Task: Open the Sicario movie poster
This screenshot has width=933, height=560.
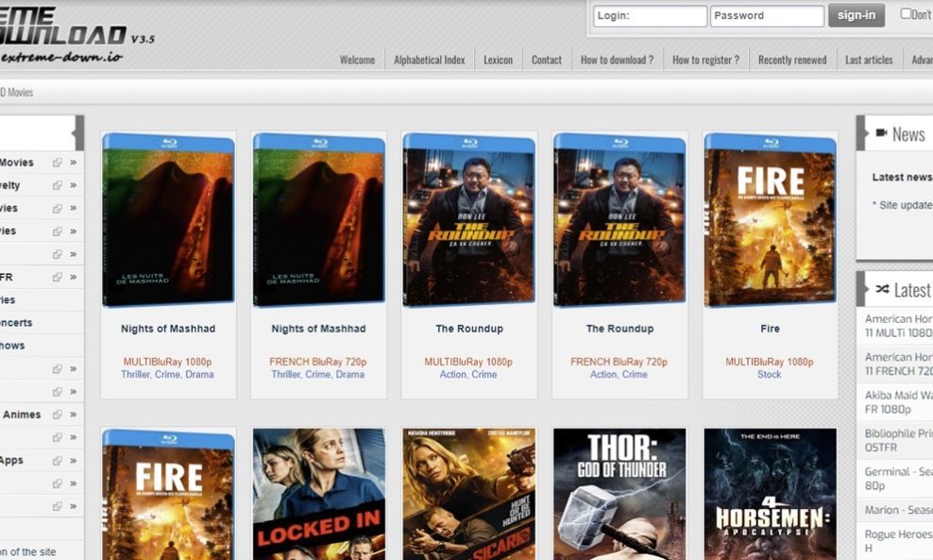Action: pyautogui.click(x=469, y=494)
